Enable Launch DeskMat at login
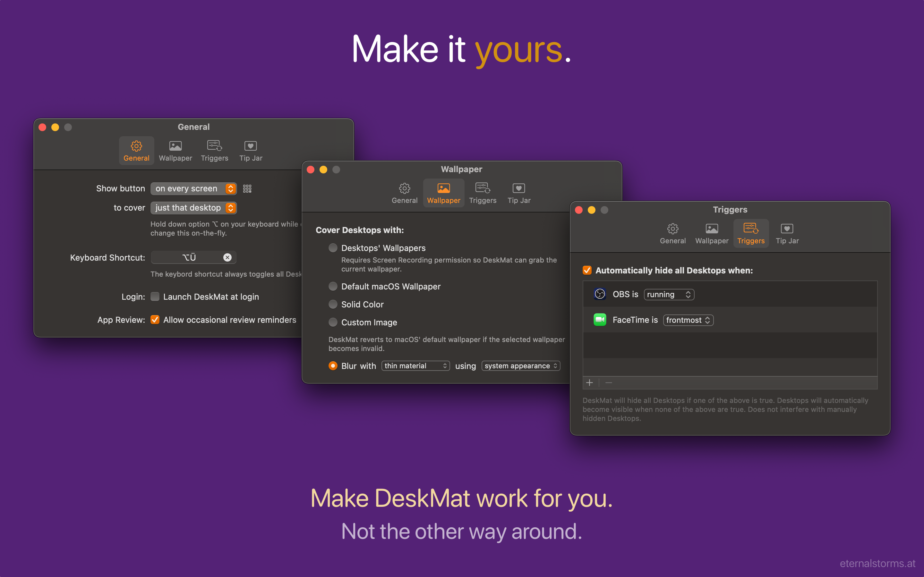Image resolution: width=924 pixels, height=577 pixels. (x=155, y=297)
